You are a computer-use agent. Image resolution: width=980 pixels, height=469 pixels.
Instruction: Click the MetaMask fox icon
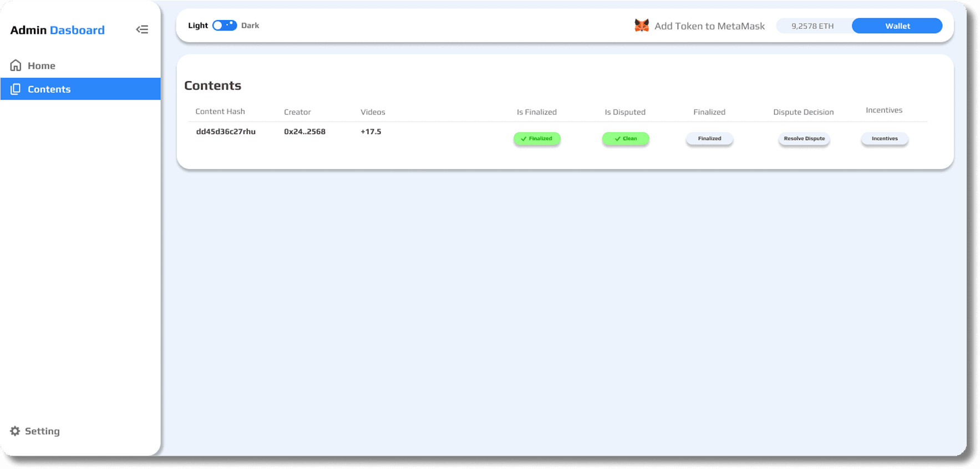pyautogui.click(x=641, y=26)
